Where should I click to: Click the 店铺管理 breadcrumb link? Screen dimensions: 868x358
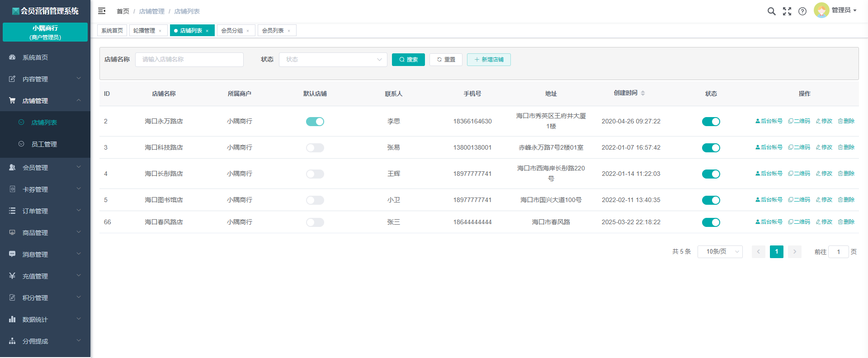click(x=152, y=11)
